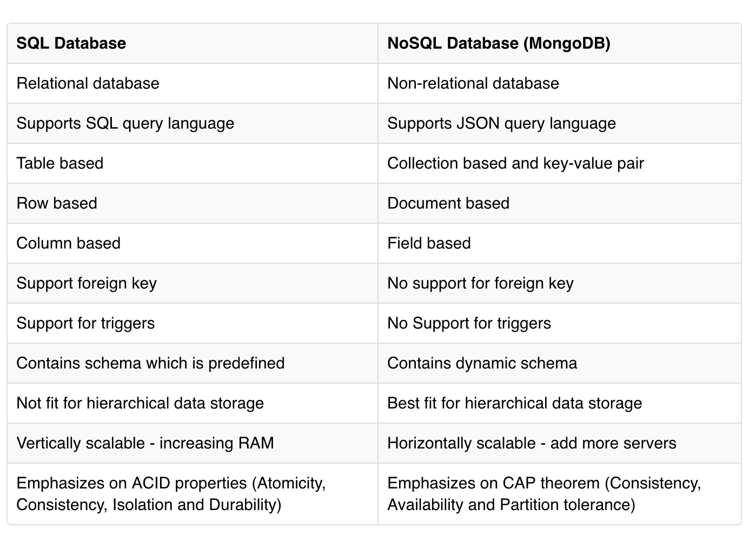Select the "Column based" cell
This screenshot has width=756, height=536.
point(69,243)
